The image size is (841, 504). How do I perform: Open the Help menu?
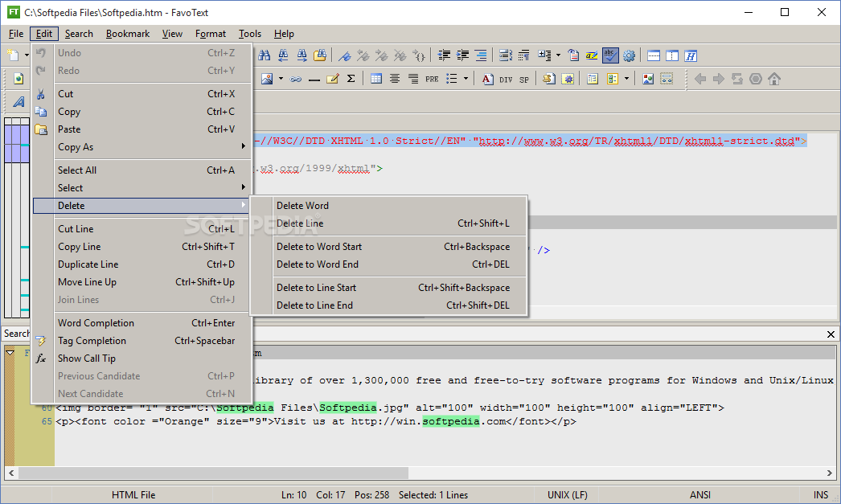pos(284,33)
